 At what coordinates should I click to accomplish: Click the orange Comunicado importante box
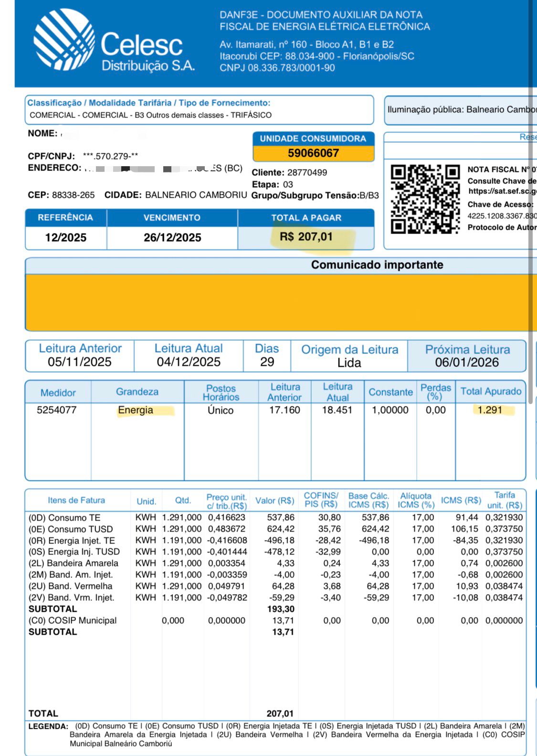281,302
